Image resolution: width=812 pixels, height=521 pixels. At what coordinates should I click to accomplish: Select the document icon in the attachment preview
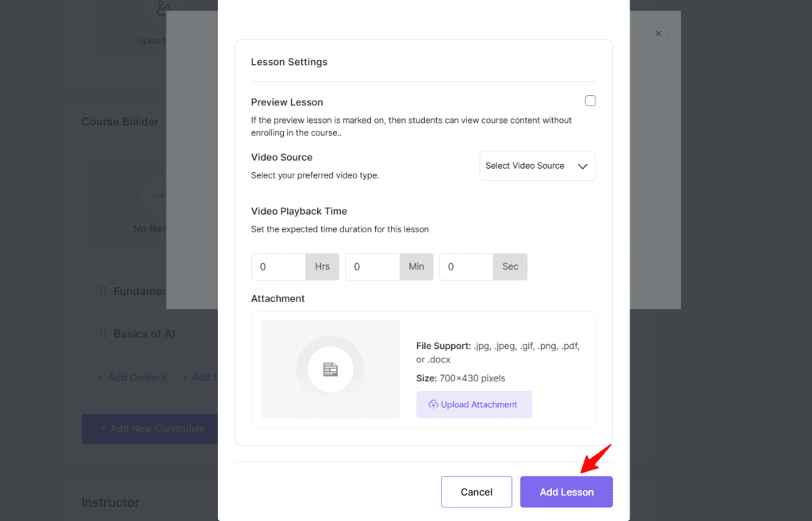pos(331,370)
